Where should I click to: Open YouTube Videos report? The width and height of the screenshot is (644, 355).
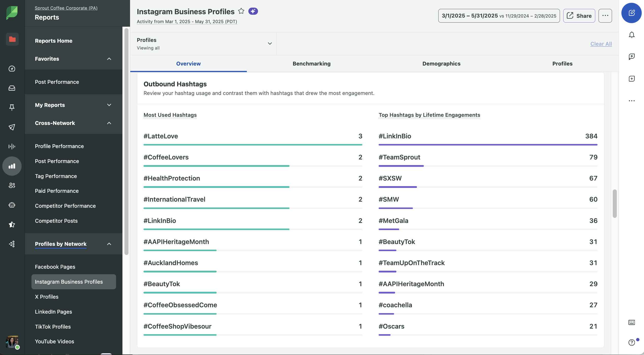click(x=54, y=342)
